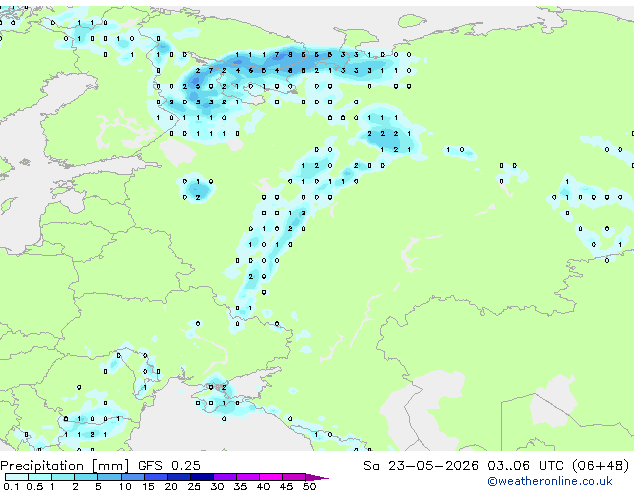Open the weatheronline.co.uk copyright link
This screenshot has width=634, height=490.
point(549,481)
